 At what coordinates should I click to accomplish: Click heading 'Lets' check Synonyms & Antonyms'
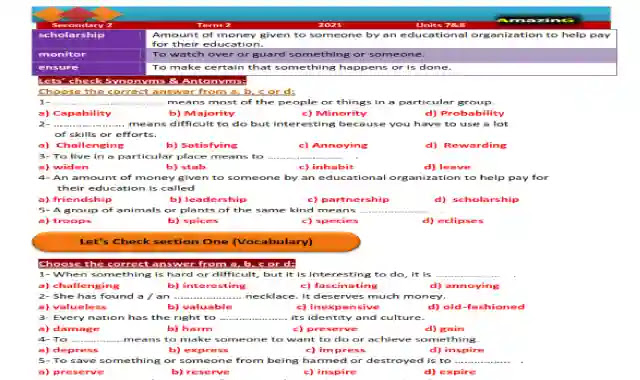click(142, 81)
